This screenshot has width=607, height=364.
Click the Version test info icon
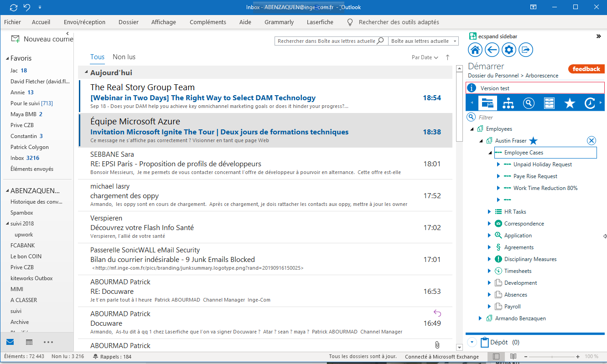coord(472,88)
